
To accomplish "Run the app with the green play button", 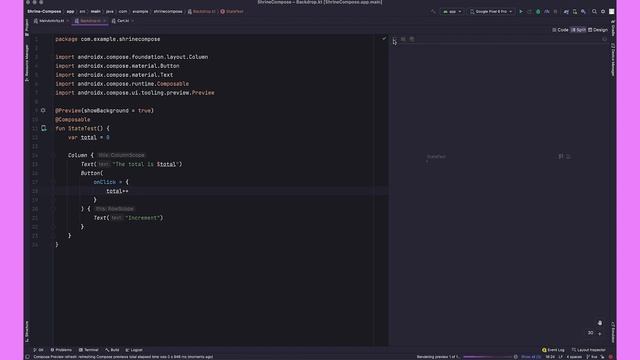I will click(x=521, y=11).
